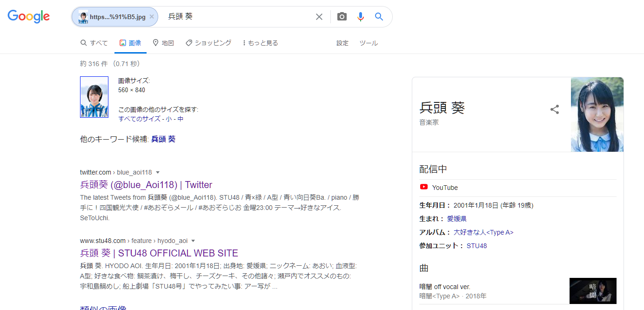Open dropdown arrow next to twitter.com result
This screenshot has height=310, width=644.
[158, 172]
